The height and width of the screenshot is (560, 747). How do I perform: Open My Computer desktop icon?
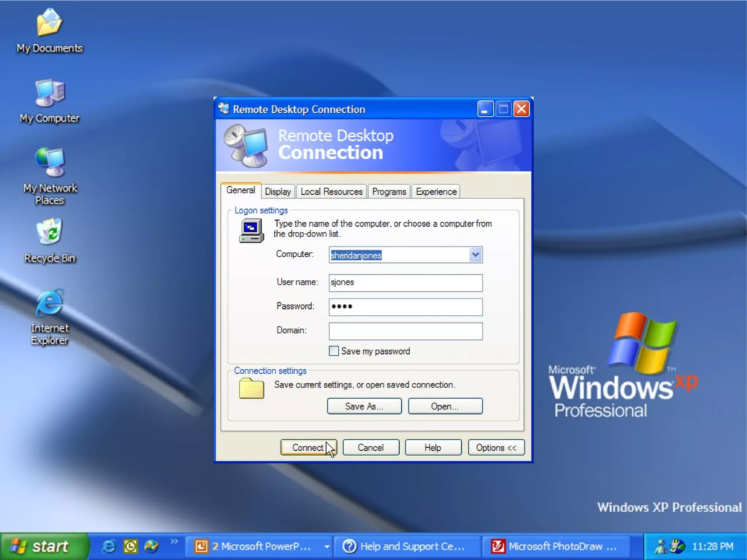(x=50, y=101)
